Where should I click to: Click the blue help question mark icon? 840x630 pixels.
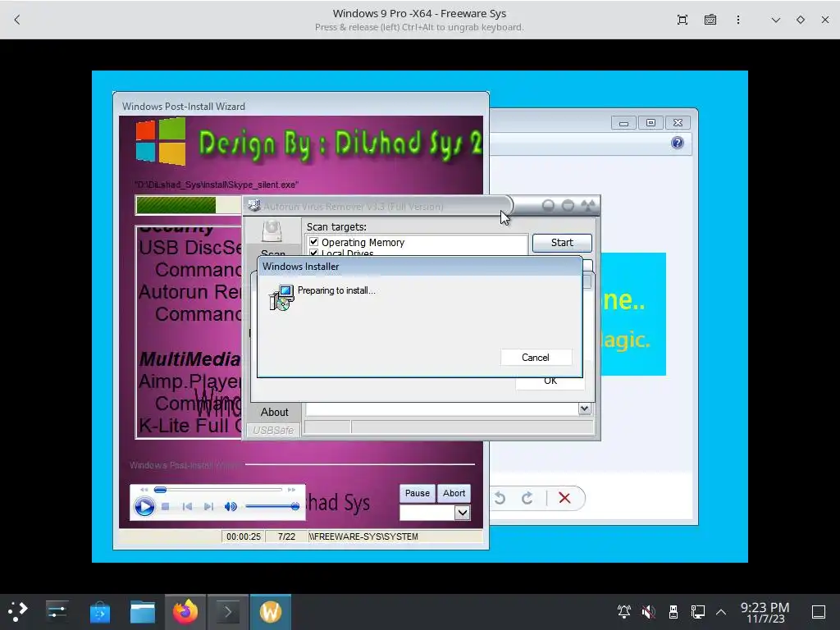coord(677,143)
